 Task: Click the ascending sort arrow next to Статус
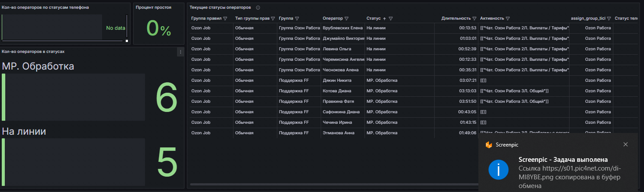point(385,18)
